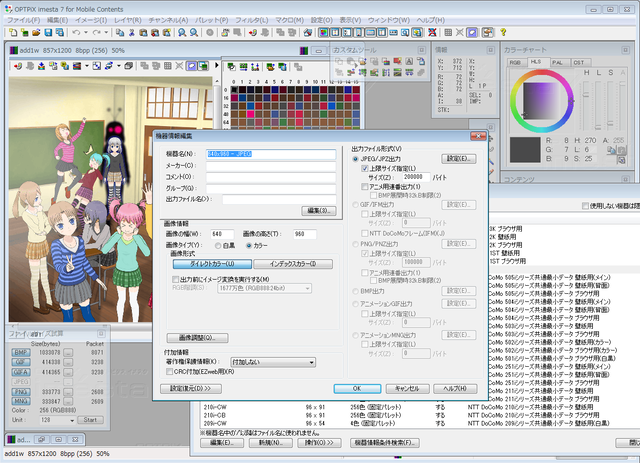Click the Redo arrow icon
The image size is (640, 463).
(x=96, y=32)
